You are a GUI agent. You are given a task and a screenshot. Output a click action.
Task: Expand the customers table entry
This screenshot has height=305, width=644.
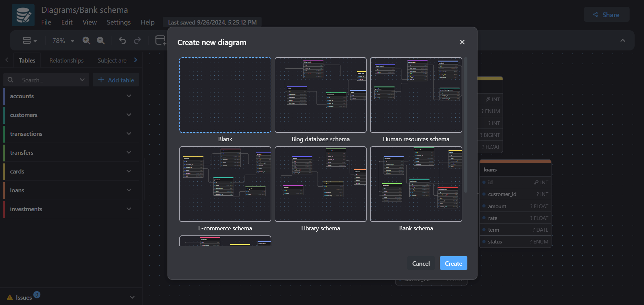[129, 115]
